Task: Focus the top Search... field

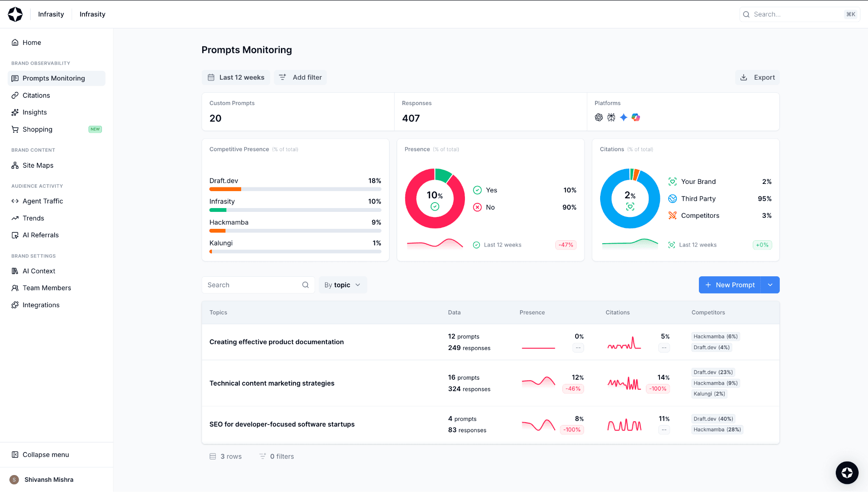Action: pyautogui.click(x=800, y=14)
